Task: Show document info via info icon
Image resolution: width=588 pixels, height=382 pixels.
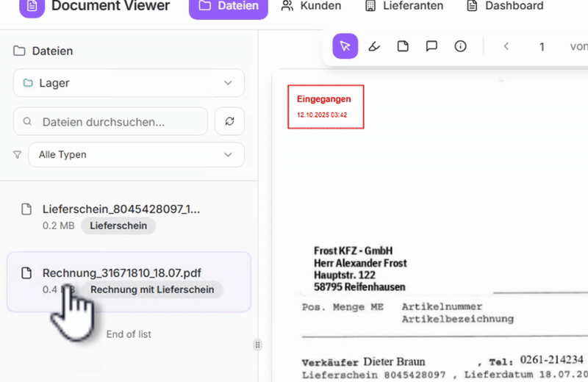Action: 461,46
